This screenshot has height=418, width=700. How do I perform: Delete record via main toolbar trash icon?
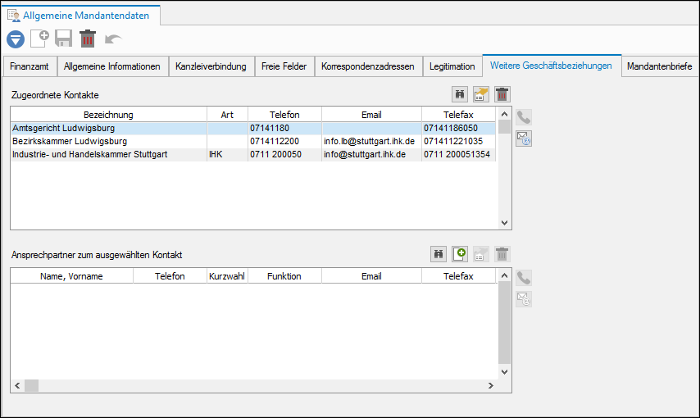(x=88, y=38)
